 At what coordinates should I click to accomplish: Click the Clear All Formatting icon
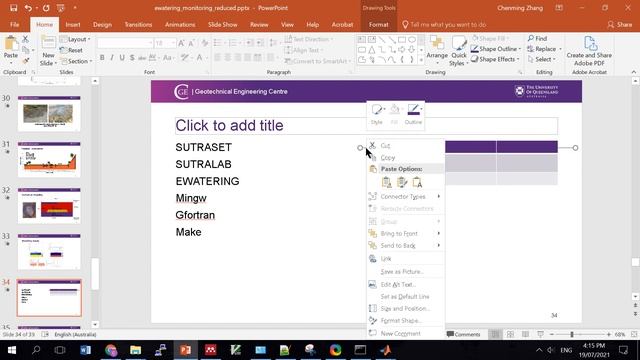204,43
